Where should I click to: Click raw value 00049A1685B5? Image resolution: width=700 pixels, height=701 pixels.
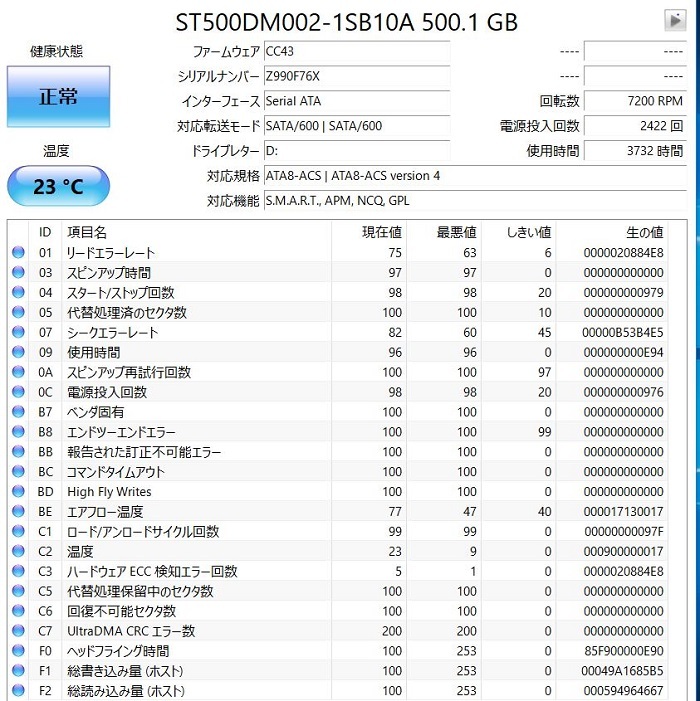coord(622,671)
